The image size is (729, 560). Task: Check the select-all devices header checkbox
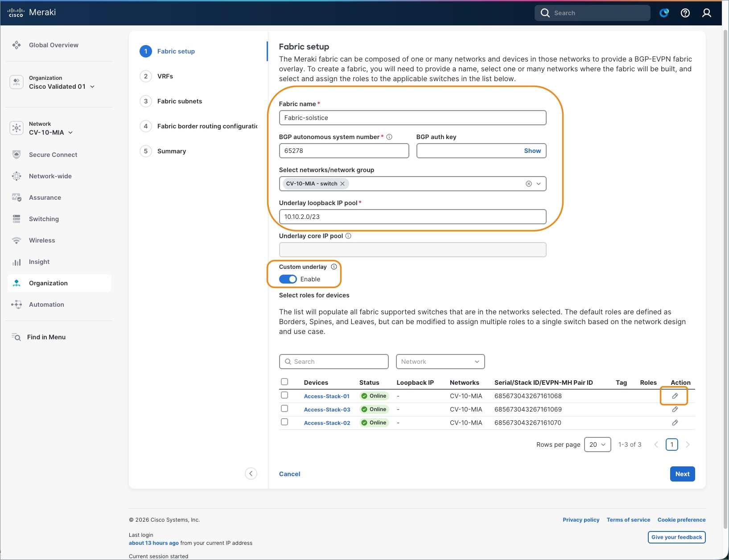point(284,382)
